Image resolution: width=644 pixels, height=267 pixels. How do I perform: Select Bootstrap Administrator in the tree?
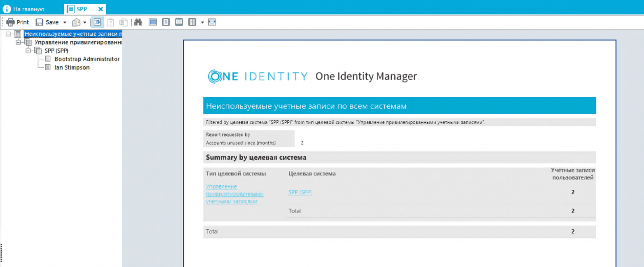point(87,59)
